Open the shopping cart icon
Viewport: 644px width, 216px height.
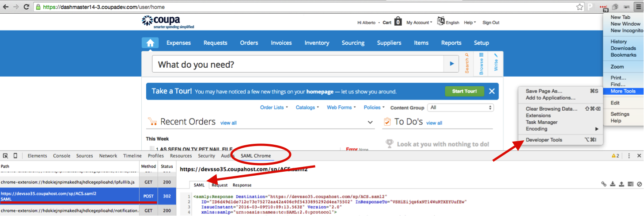[398, 22]
